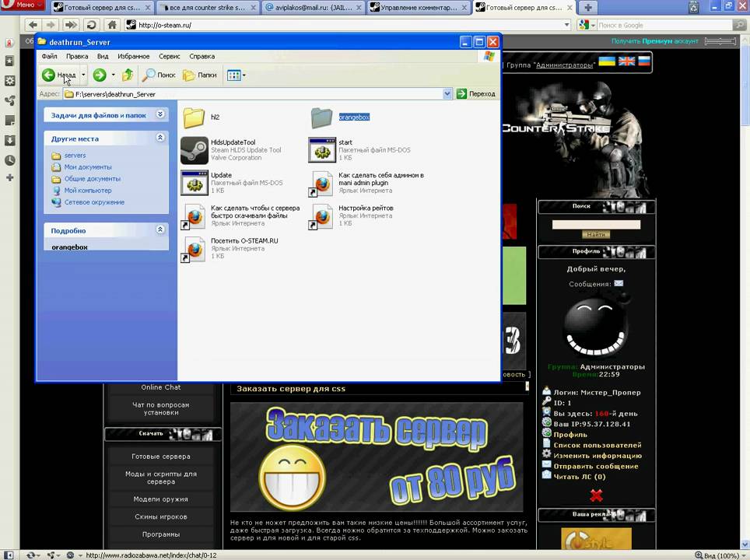Screen dimensions: 750x560
Task: Click the site search Найти button
Action: point(596,234)
